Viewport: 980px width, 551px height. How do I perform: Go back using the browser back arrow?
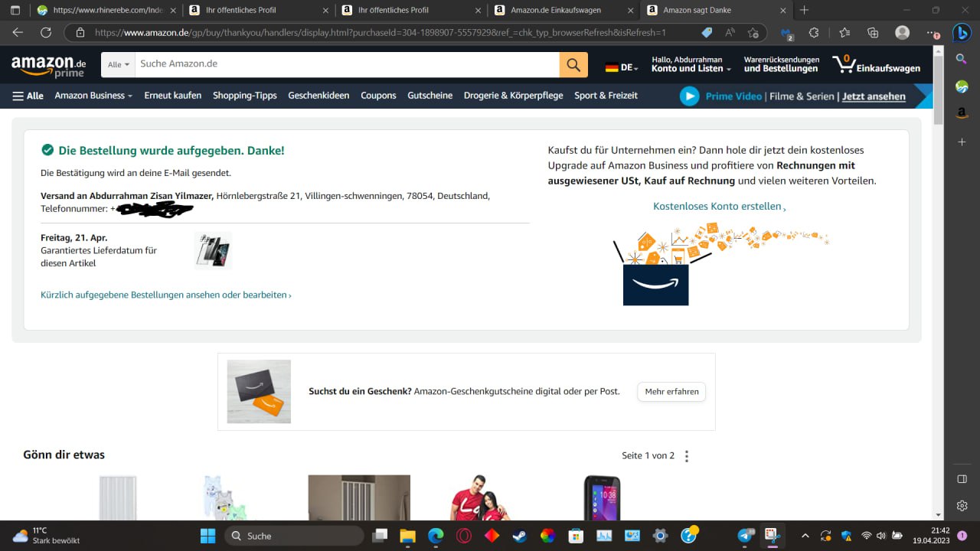pos(18,33)
